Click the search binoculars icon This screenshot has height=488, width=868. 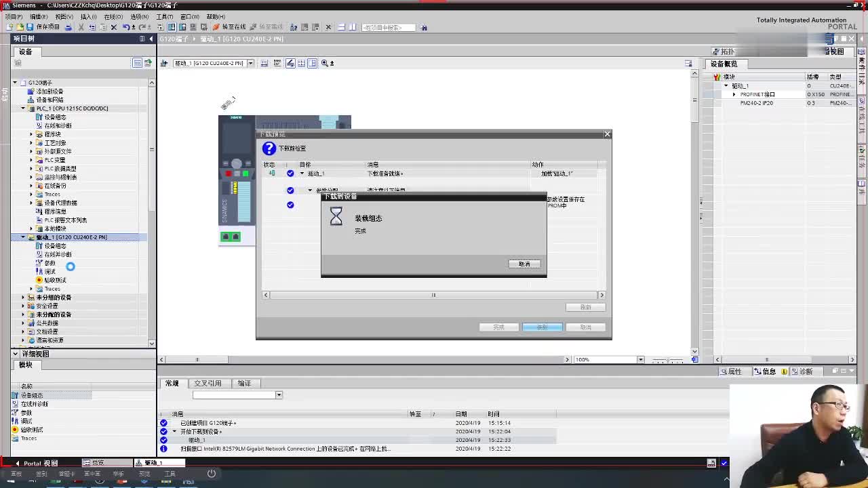click(424, 27)
